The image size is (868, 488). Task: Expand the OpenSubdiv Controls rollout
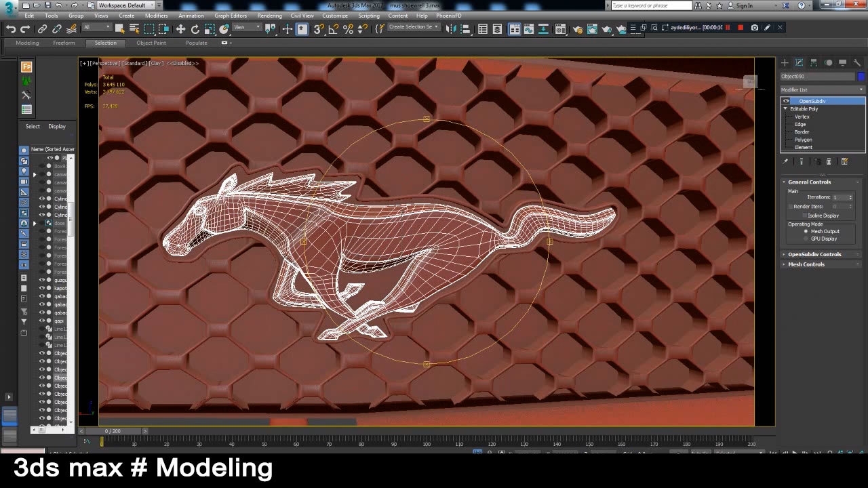[x=784, y=254]
